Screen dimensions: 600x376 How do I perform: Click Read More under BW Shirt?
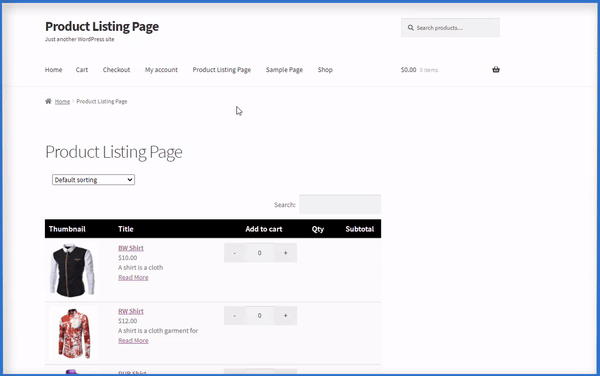tap(133, 277)
